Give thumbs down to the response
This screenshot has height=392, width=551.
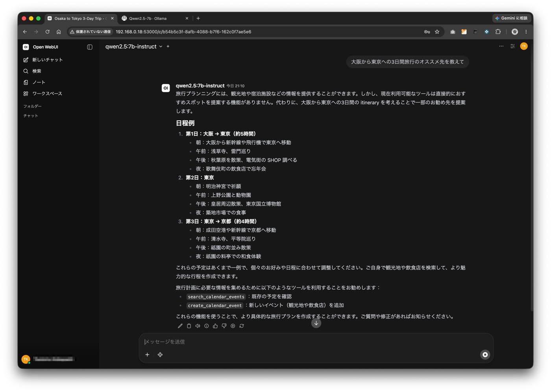pyautogui.click(x=224, y=326)
